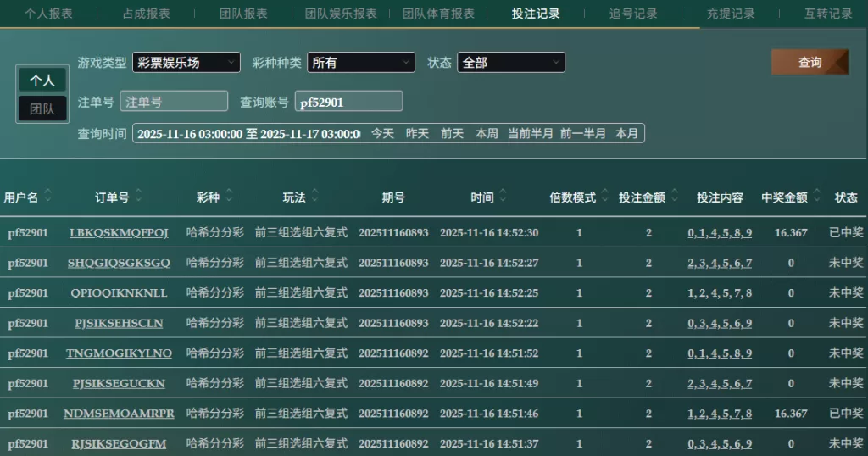868x456 pixels.
Task: Select 本月 quick date option
Action: [x=626, y=134]
